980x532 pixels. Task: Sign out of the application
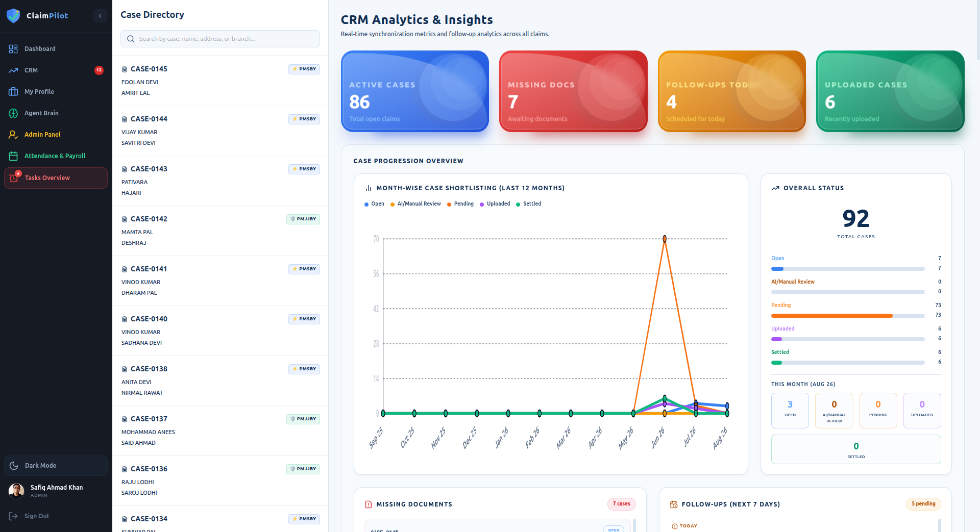(x=56, y=516)
